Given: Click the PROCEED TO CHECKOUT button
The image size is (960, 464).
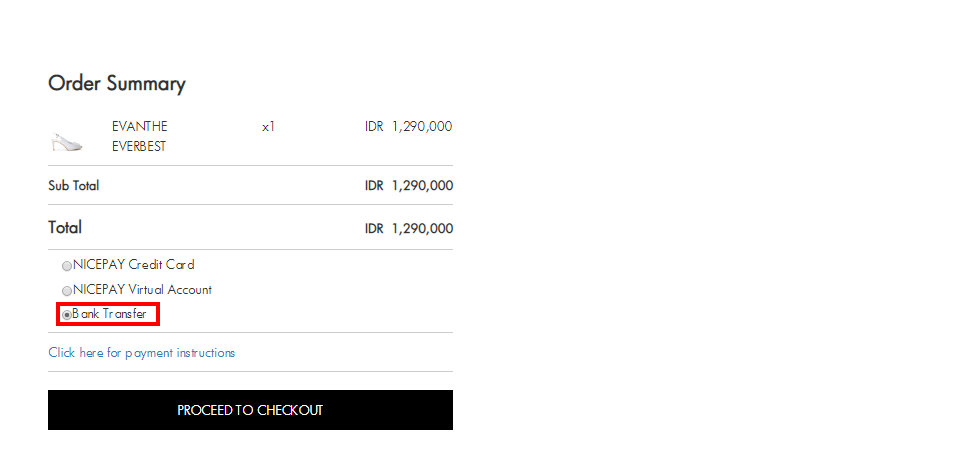Looking at the screenshot, I should pos(250,410).
